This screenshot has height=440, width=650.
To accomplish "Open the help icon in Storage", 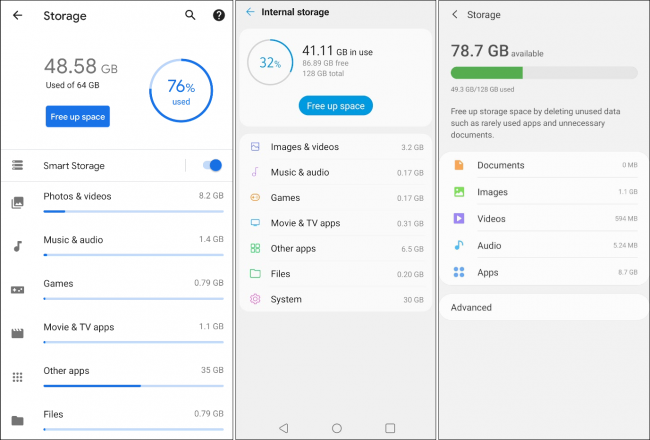I will [219, 15].
